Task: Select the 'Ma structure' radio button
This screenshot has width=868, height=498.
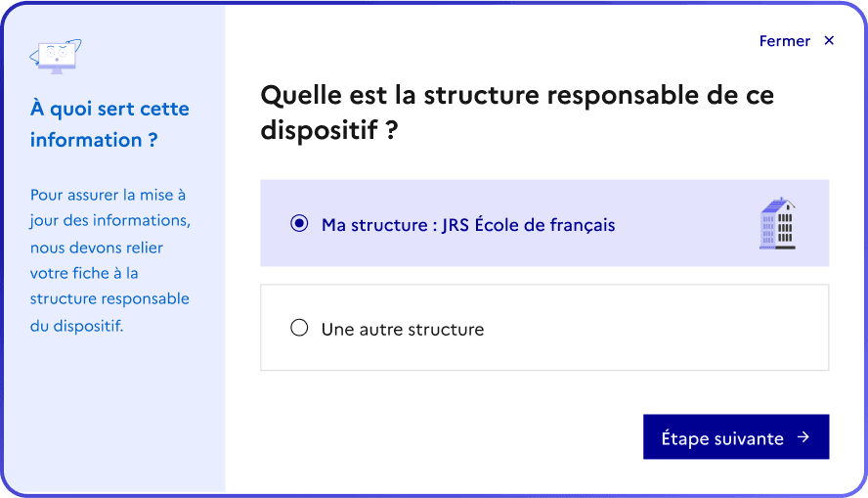Action: [299, 224]
